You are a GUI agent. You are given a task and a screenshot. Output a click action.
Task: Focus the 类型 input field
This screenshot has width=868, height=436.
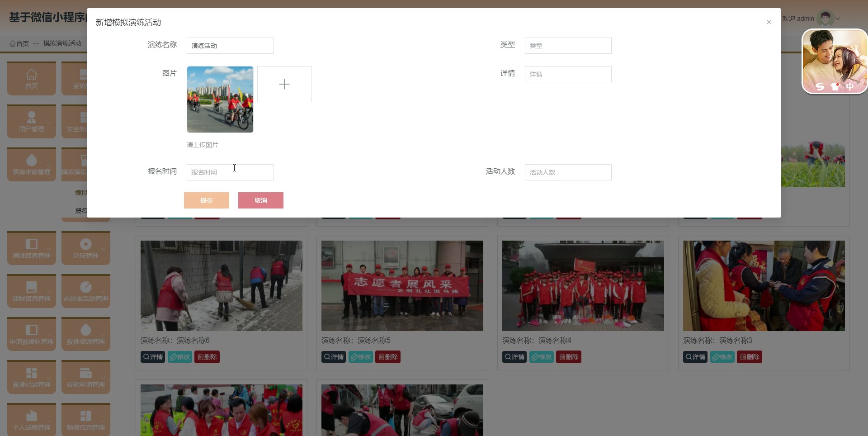pos(568,46)
